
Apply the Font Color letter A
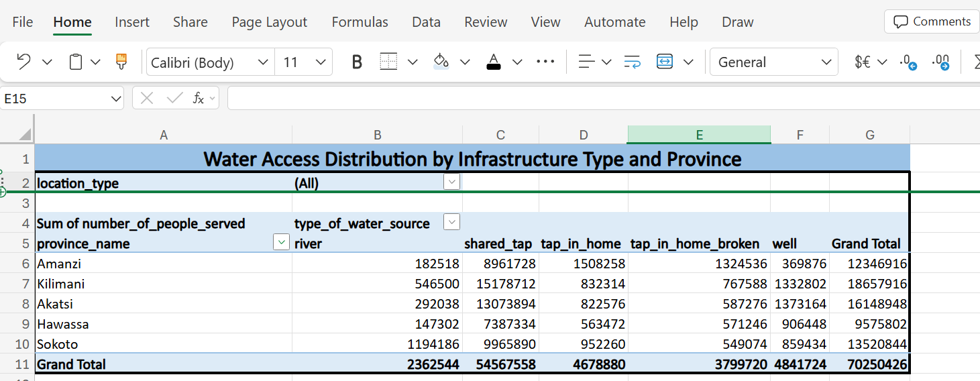494,62
